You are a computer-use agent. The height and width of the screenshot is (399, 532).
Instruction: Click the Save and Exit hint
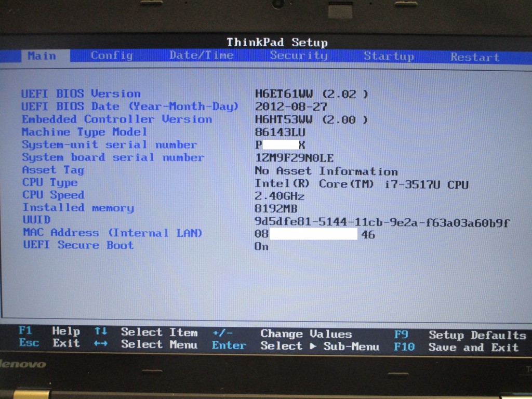coord(474,348)
